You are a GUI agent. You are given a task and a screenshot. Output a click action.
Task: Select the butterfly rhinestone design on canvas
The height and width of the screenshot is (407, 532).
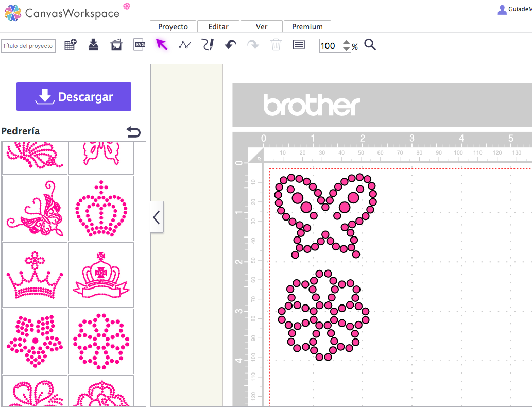325,216
